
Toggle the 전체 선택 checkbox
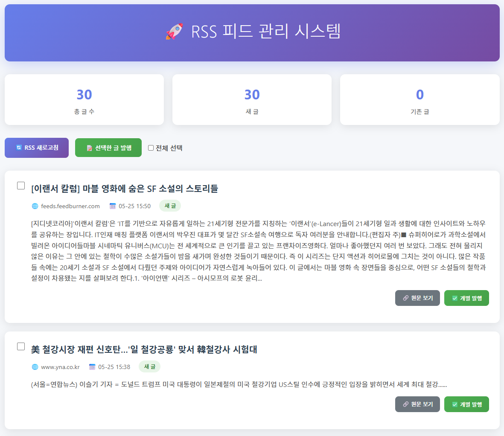tap(151, 148)
